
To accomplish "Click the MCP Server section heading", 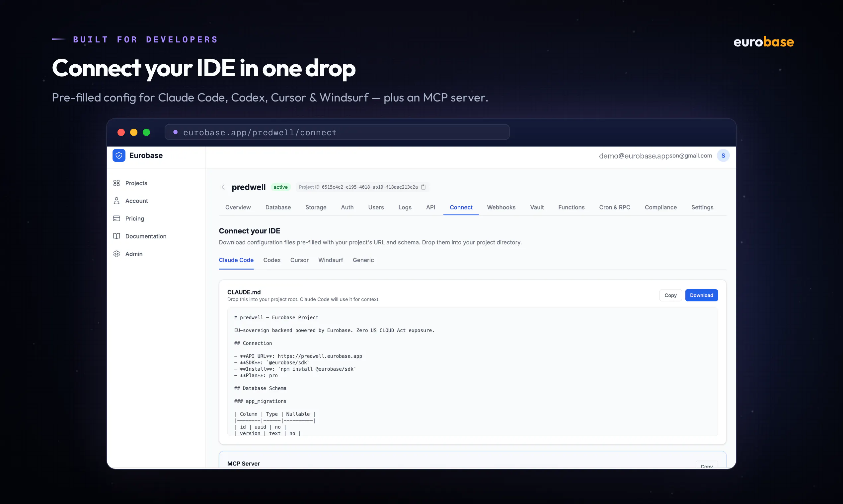I will tap(243, 464).
